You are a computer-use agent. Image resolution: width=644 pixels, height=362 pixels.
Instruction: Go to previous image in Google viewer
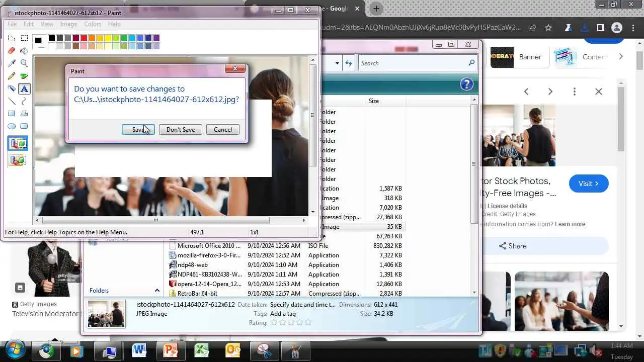(526, 92)
